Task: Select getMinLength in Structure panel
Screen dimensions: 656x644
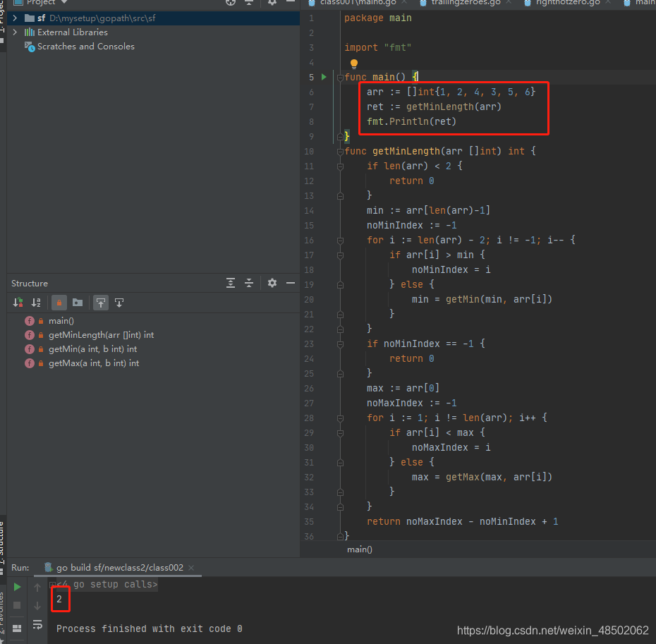Action: (102, 335)
